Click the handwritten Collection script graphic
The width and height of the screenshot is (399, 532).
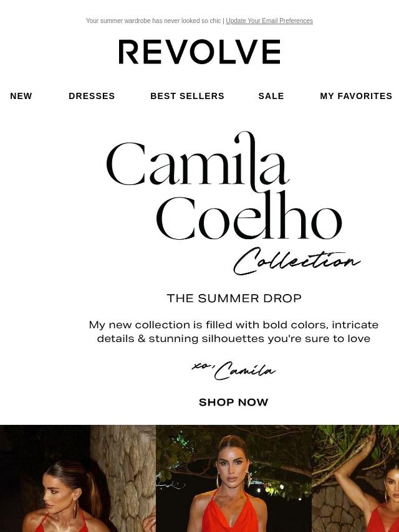[297, 261]
